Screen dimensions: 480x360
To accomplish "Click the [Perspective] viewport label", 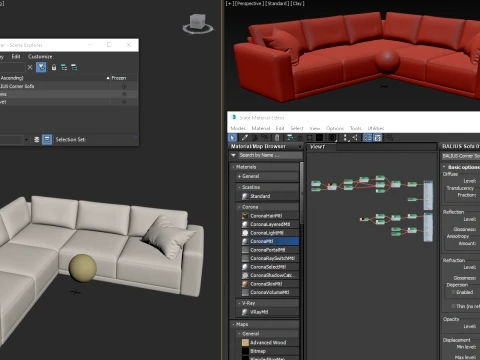I will (x=251, y=3).
